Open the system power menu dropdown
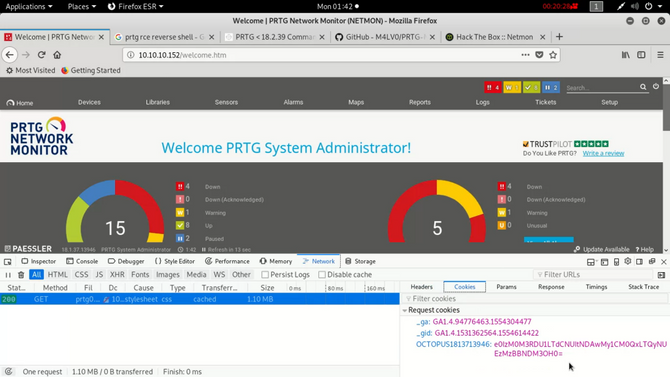Screen dimensions: 670x377 click(653, 6)
